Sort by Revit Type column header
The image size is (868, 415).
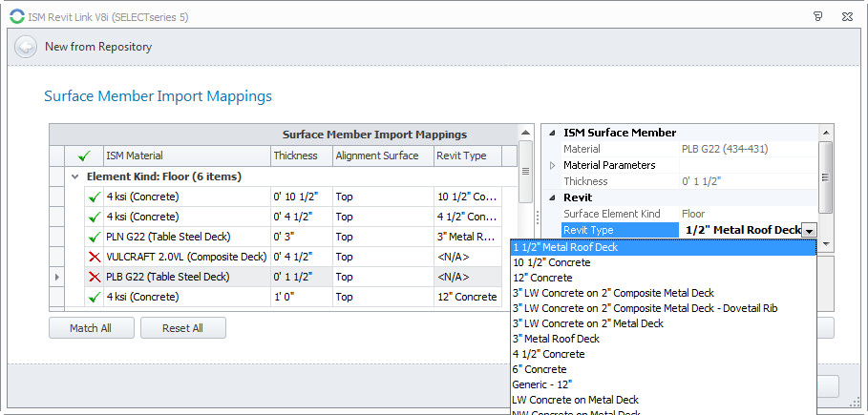pos(468,156)
